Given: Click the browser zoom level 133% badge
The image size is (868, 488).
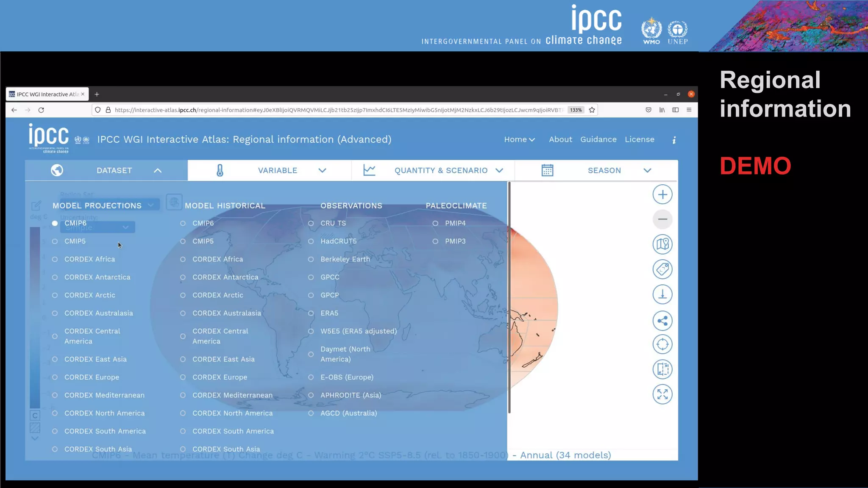Looking at the screenshot, I should click(x=576, y=110).
